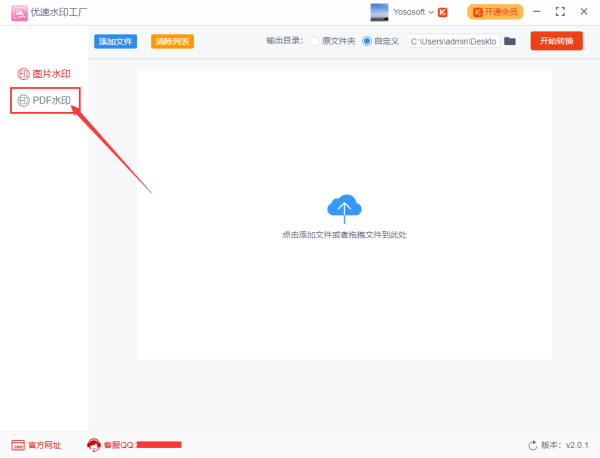This screenshot has width=600, height=458.
Task: Switch to the 图片水印 tab
Action: point(44,74)
